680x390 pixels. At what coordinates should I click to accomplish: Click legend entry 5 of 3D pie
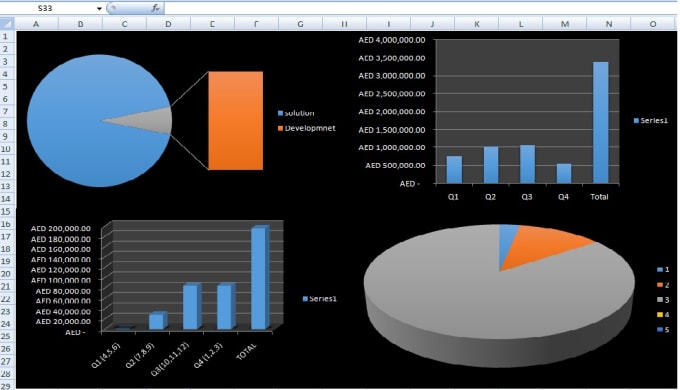(663, 330)
